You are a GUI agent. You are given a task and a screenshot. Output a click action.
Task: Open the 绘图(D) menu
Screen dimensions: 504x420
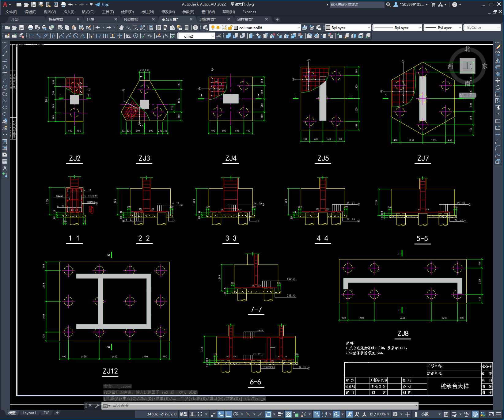click(127, 12)
